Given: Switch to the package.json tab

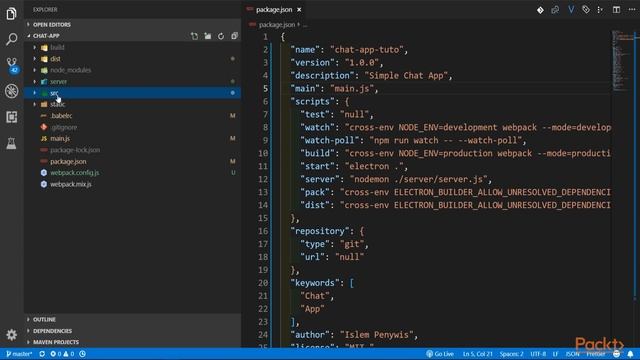Looking at the screenshot, I should point(274,9).
